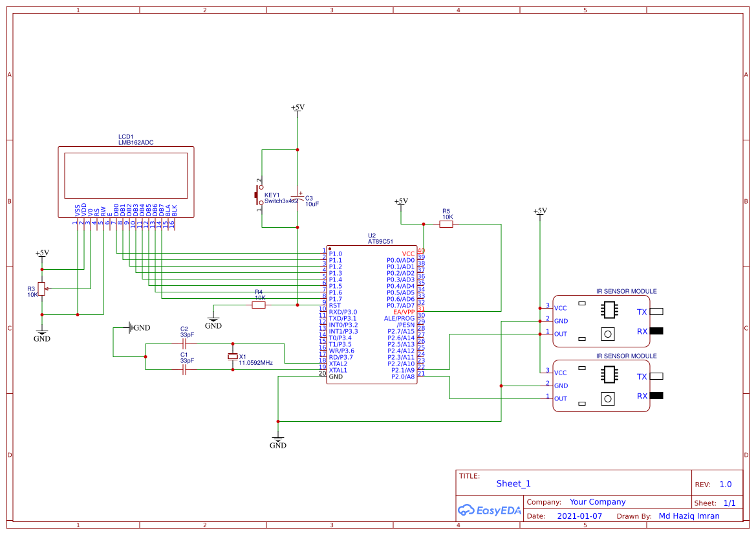Click the Sheet_1 title text
This screenshot has width=756, height=535.
[513, 483]
